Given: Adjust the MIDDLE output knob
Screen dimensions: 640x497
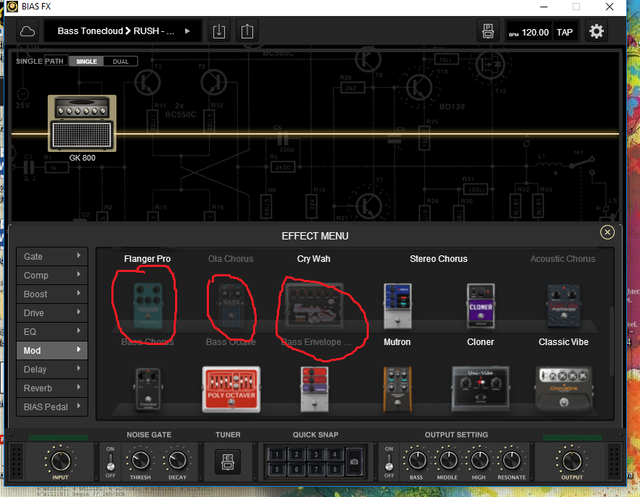Looking at the screenshot, I should [448, 460].
